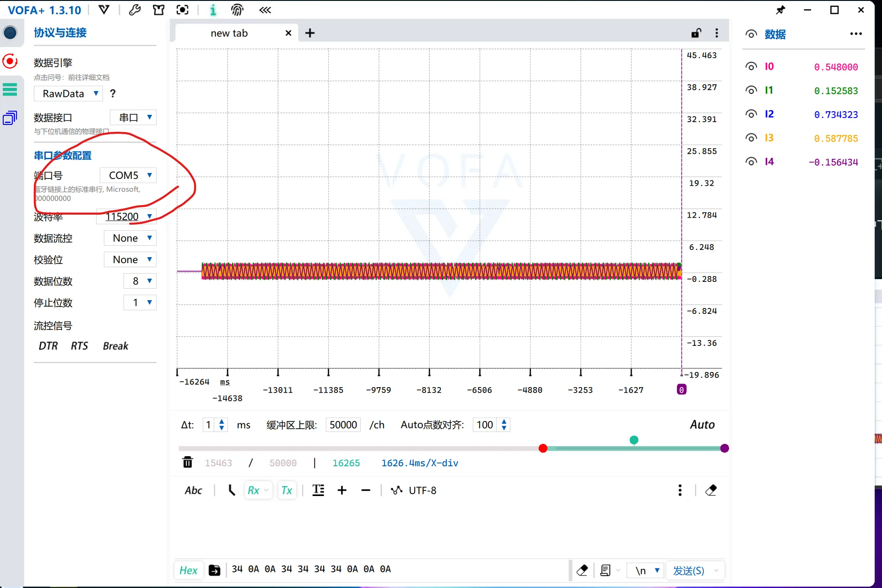Image resolution: width=882 pixels, height=588 pixels.
Task: Toggle the Rx display button
Action: point(258,490)
